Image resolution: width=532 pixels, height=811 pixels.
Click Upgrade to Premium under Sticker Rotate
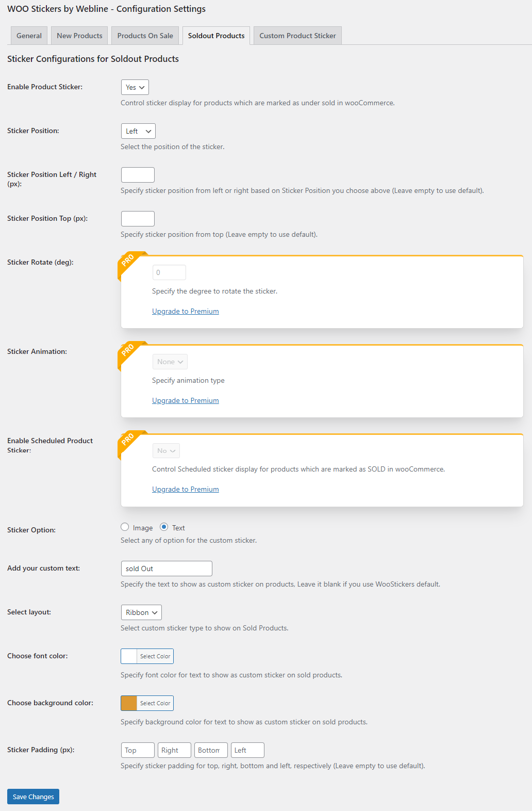click(186, 311)
